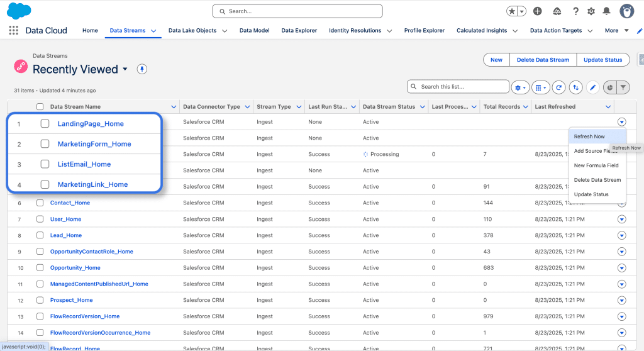Check the Contact_Home row checkbox
644x351 pixels.
coord(40,203)
